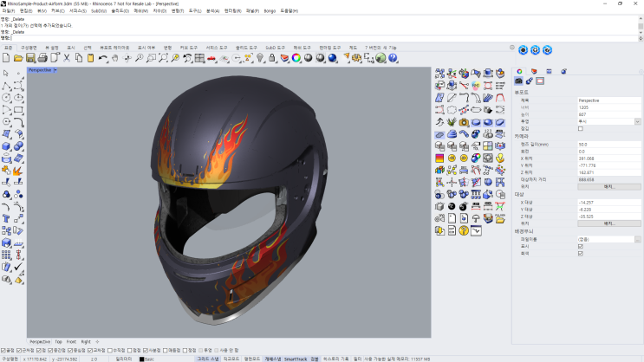
Task: Select the Rectangle tool in left toolbar
Action: 18,110
